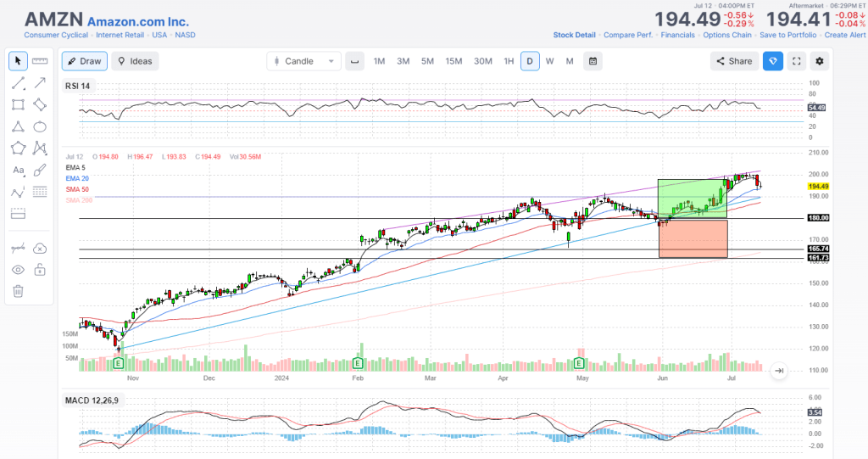868x459 pixels.
Task: Select the arrow drawing tool
Action: (x=40, y=83)
